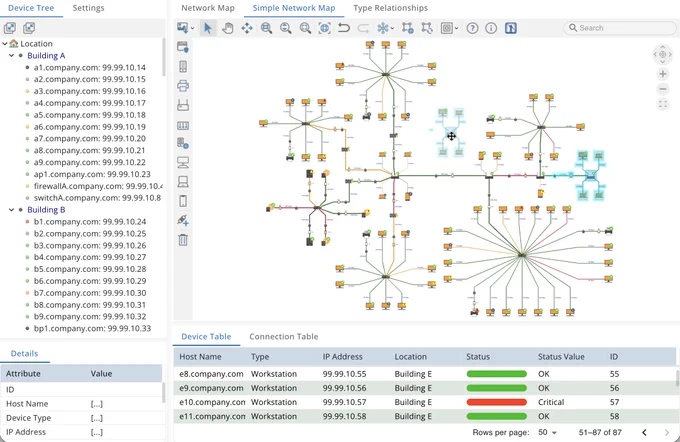Click the Device Tree vertical scrollbar
The height and width of the screenshot is (442, 680).
point(164,57)
